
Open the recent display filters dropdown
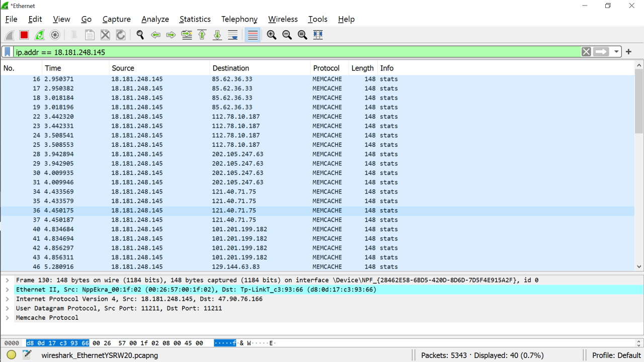[617, 52]
